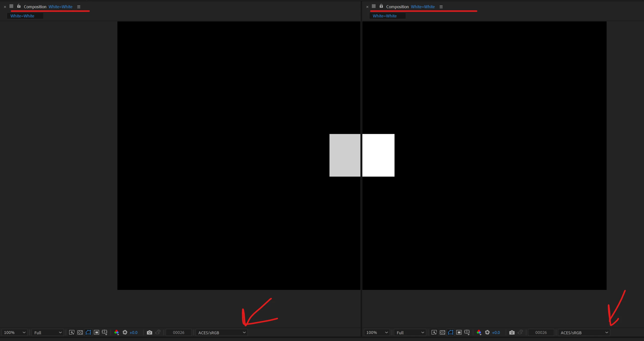Click current time 00026 field in right viewer
Screen dimensions: 644x341
tap(541, 333)
